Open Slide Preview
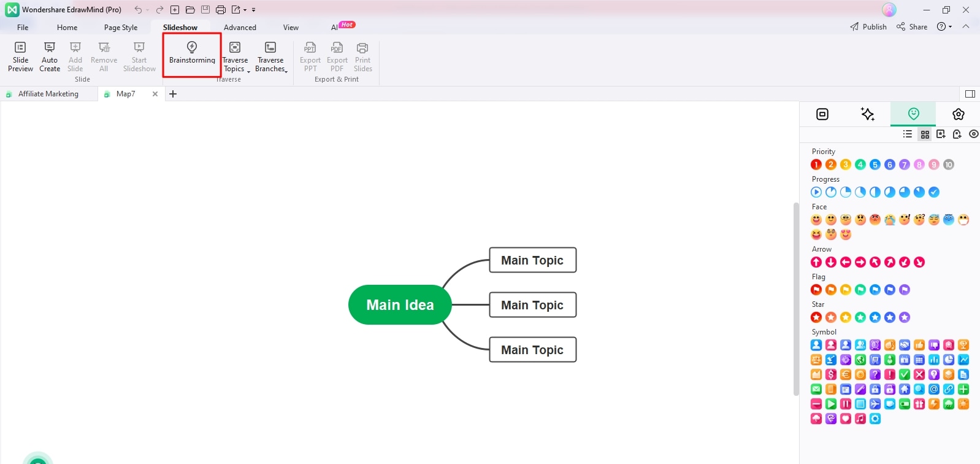The height and width of the screenshot is (464, 980). pos(20,56)
